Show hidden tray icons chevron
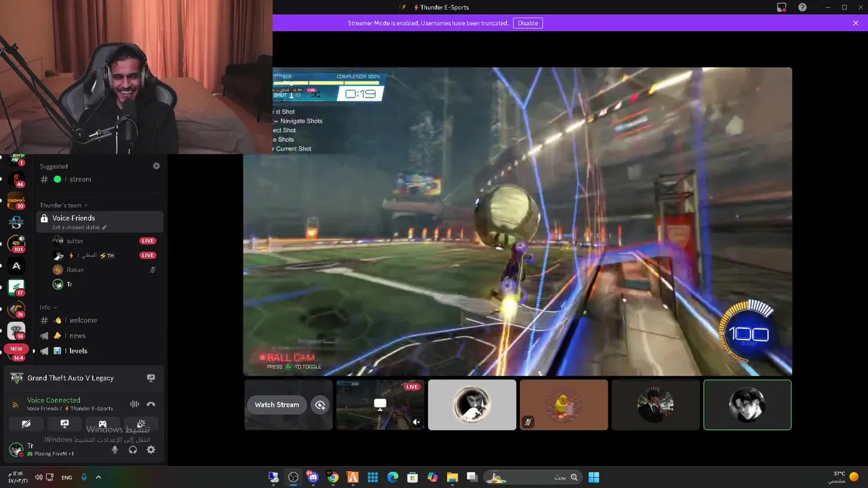Image resolution: width=868 pixels, height=488 pixels. click(x=98, y=477)
